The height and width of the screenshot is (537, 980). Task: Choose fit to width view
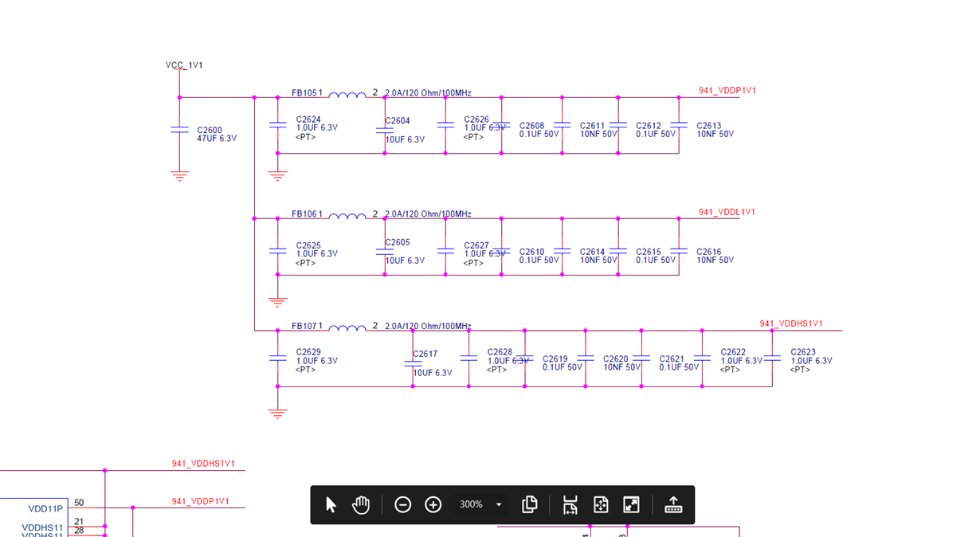click(570, 504)
